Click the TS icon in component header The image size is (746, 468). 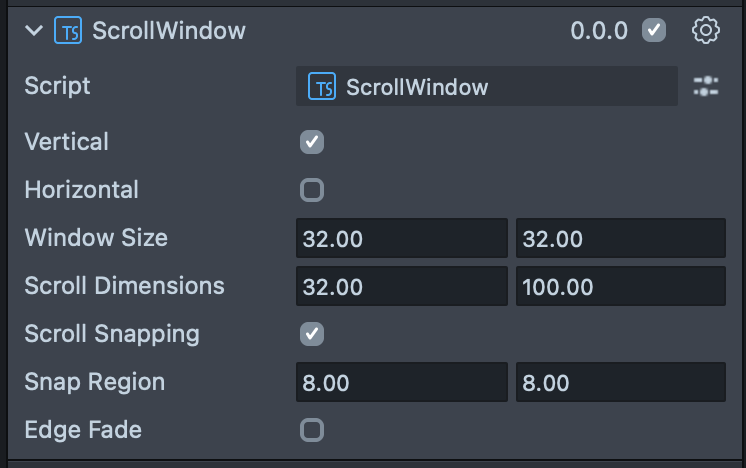tap(67, 31)
